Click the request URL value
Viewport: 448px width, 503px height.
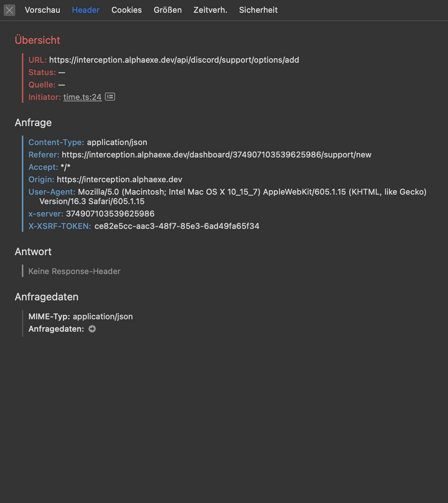(174, 60)
